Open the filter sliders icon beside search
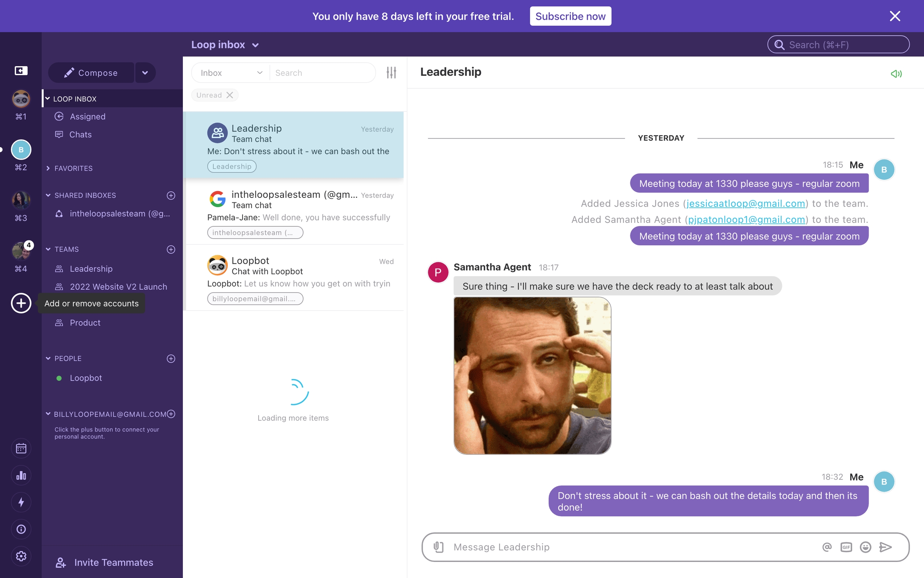This screenshot has width=924, height=578. point(391,73)
